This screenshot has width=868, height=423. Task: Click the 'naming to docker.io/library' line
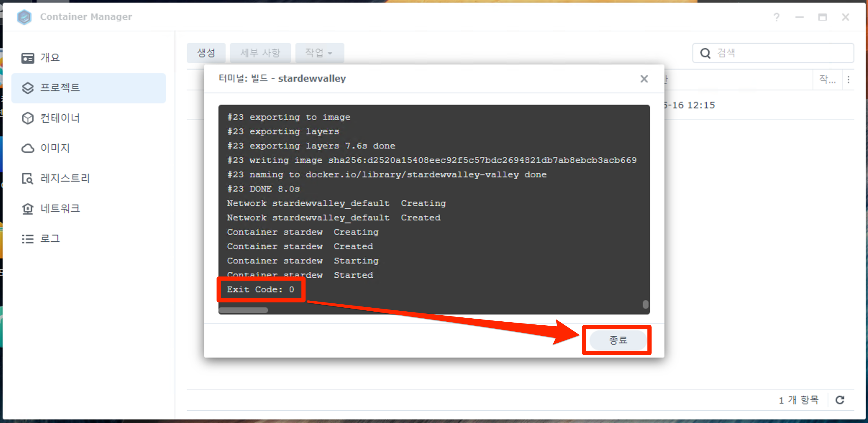387,175
